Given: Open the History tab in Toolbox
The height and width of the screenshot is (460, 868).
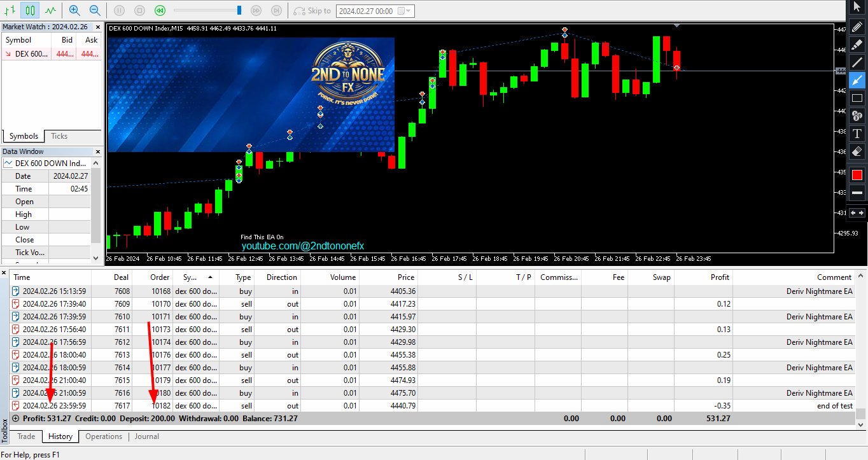Looking at the screenshot, I should 60,436.
